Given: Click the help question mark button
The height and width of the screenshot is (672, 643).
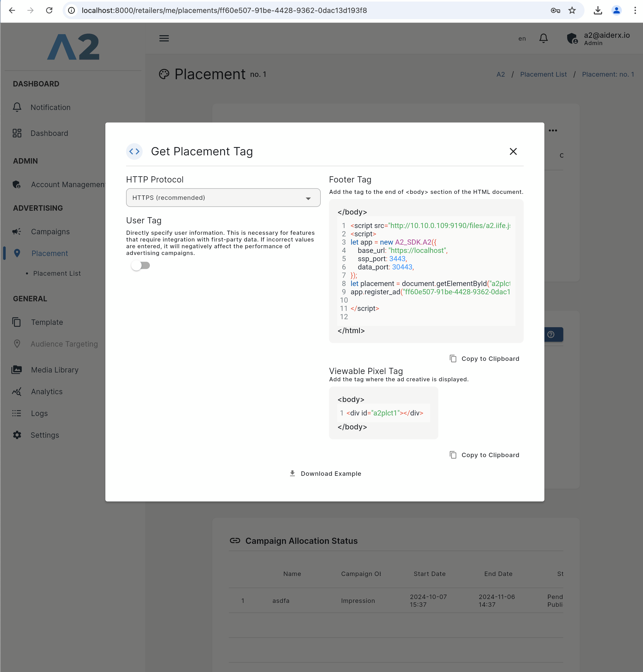Looking at the screenshot, I should [x=551, y=334].
